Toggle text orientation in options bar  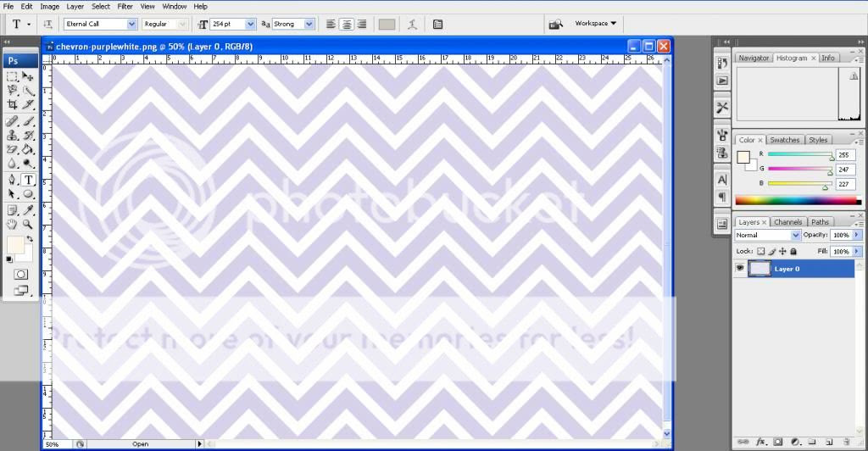[48, 25]
